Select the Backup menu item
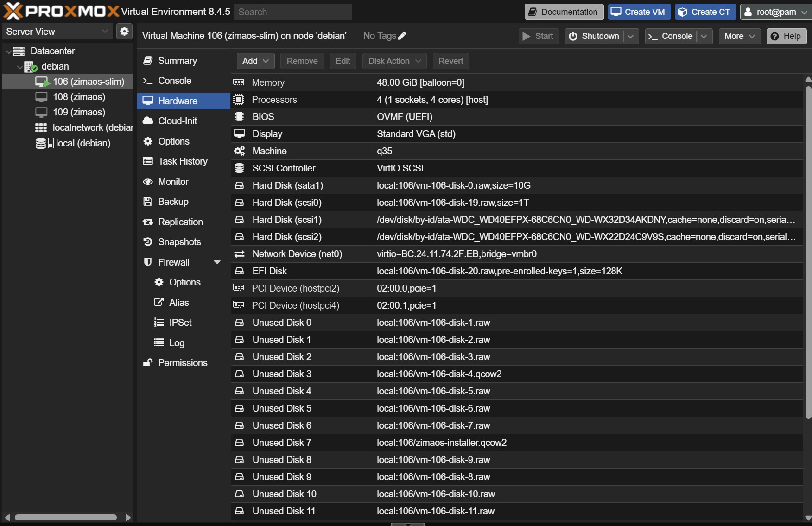This screenshot has width=812, height=526. [173, 202]
